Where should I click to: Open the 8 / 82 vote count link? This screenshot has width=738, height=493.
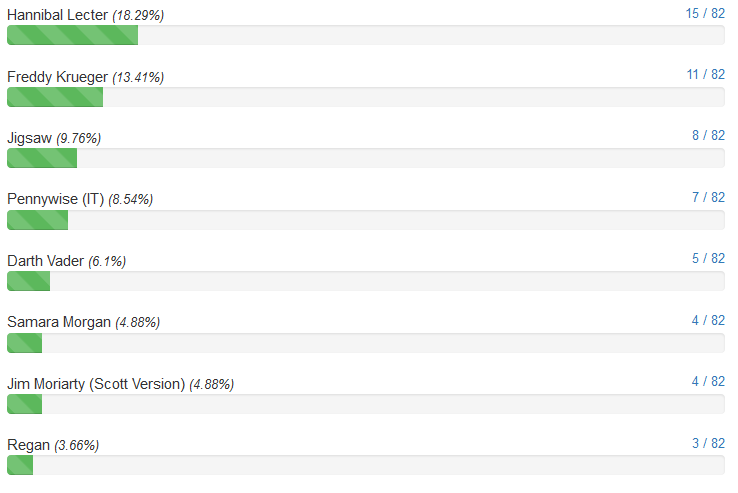pos(708,136)
